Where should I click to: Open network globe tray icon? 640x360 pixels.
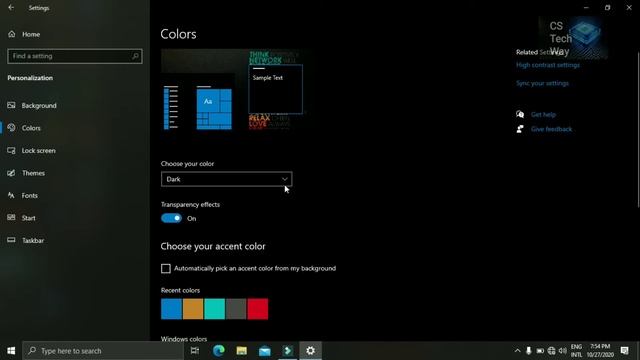click(x=551, y=351)
